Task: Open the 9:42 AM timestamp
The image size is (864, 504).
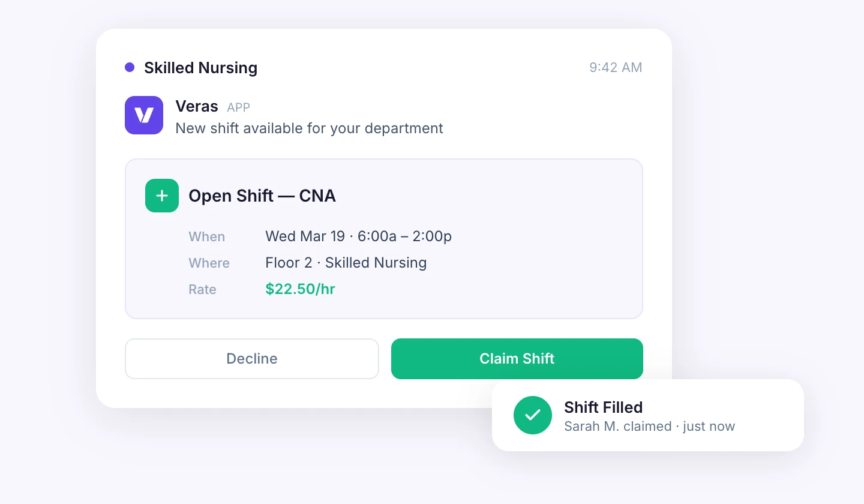Action: [616, 67]
